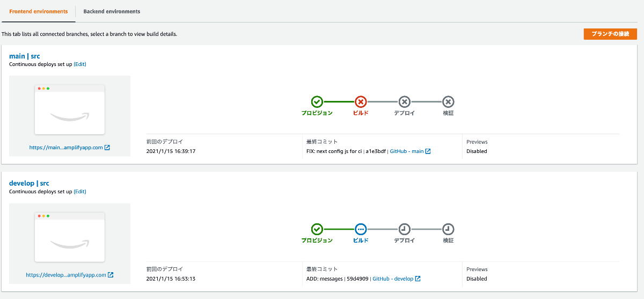Viewport: 644px width, 299px height.
Task: Click the failed Build icon for main
Action: click(361, 101)
